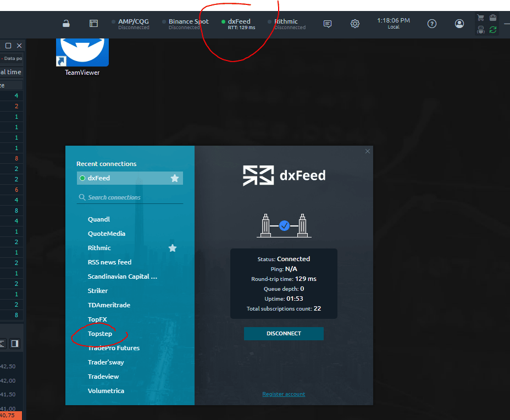Image resolution: width=510 pixels, height=420 pixels.
Task: Select Scandinavian Capital connection
Action: click(x=123, y=277)
